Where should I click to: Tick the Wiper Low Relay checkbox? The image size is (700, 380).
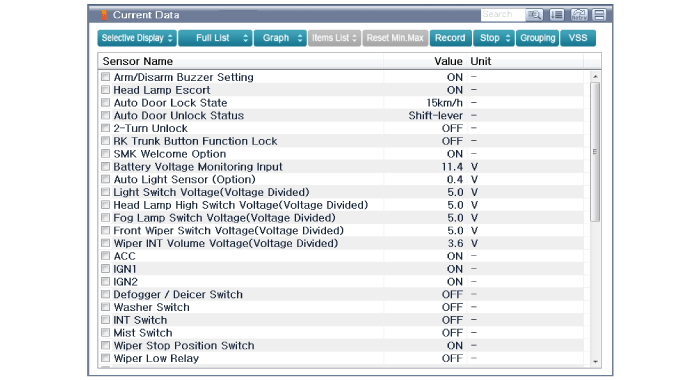tap(105, 358)
